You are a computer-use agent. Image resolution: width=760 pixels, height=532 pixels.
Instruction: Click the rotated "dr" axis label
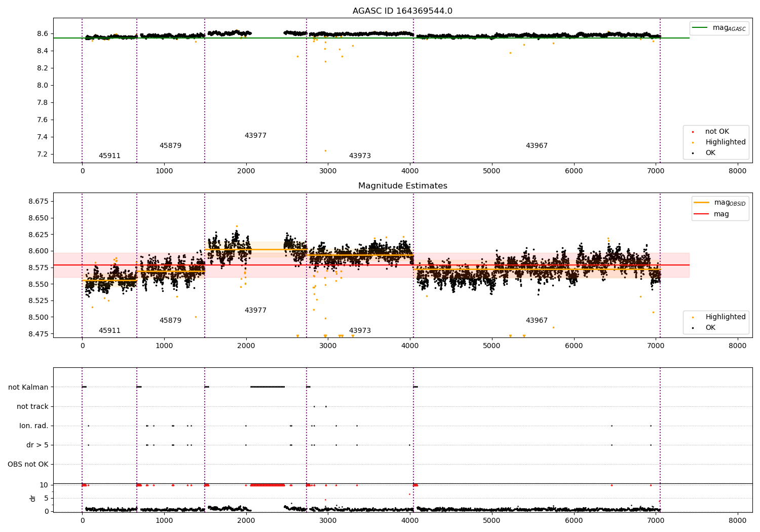(33, 498)
